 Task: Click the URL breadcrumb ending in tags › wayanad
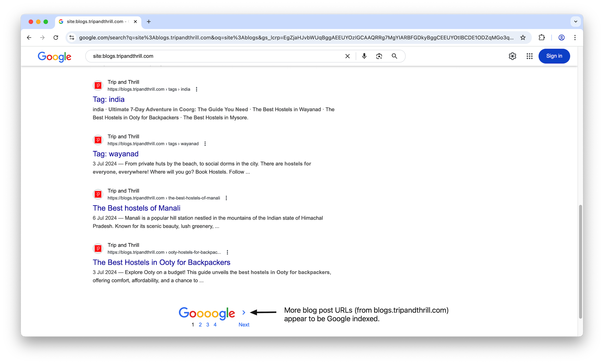pos(153,144)
